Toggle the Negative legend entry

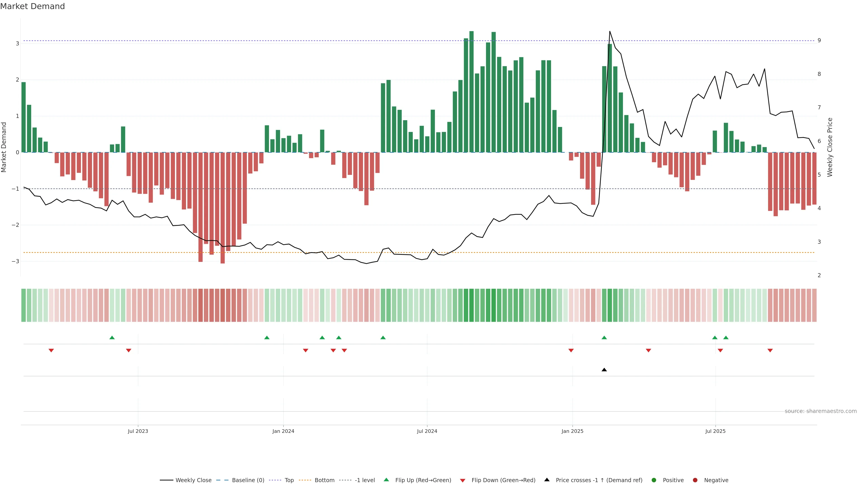click(x=716, y=480)
